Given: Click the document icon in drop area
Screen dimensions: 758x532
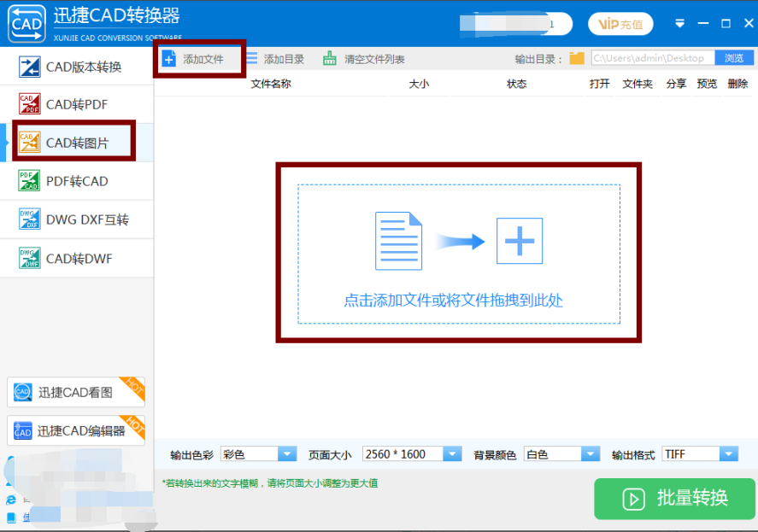Looking at the screenshot, I should point(399,241).
